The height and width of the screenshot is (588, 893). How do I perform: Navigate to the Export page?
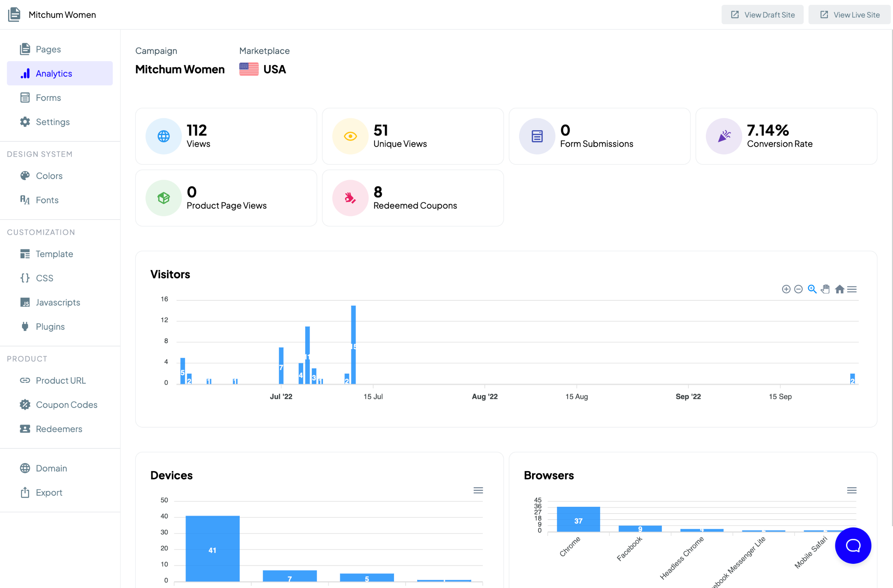click(x=49, y=492)
